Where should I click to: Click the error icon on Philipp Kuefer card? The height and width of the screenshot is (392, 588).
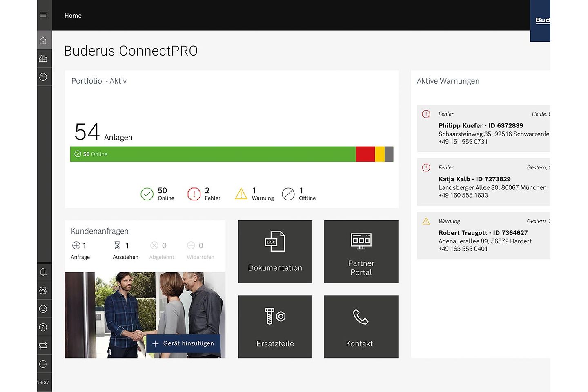(x=426, y=114)
